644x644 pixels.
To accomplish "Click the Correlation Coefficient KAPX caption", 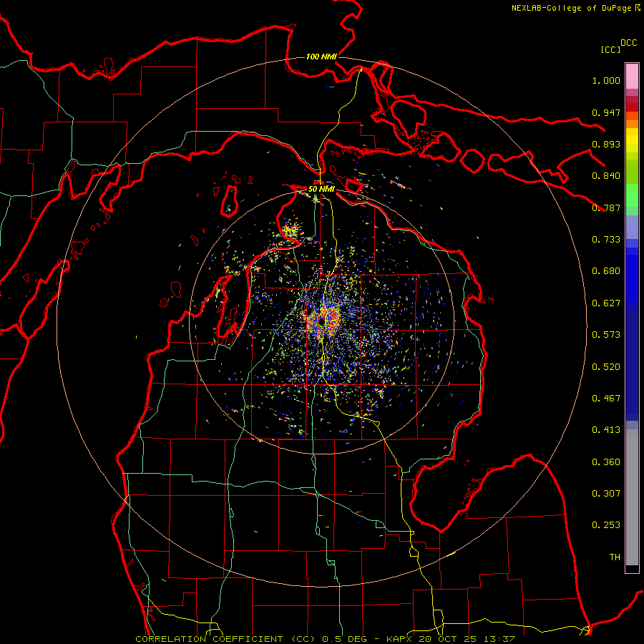I will [x=325, y=639].
